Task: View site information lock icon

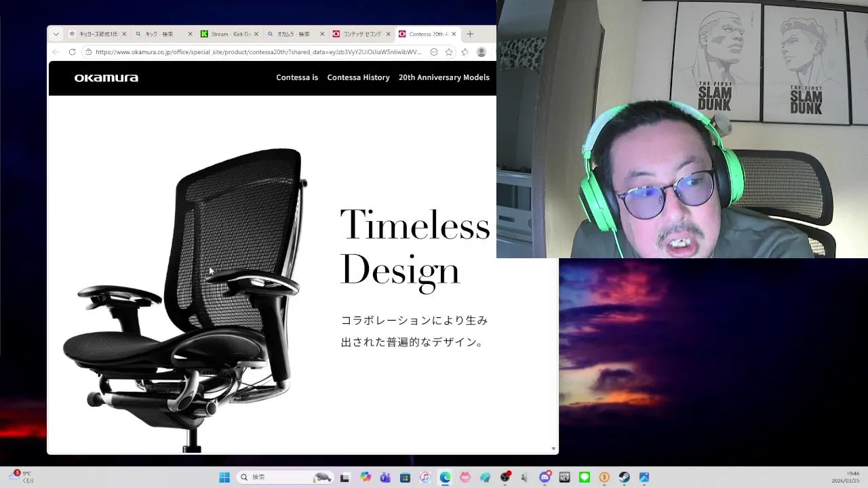Action: click(x=88, y=52)
